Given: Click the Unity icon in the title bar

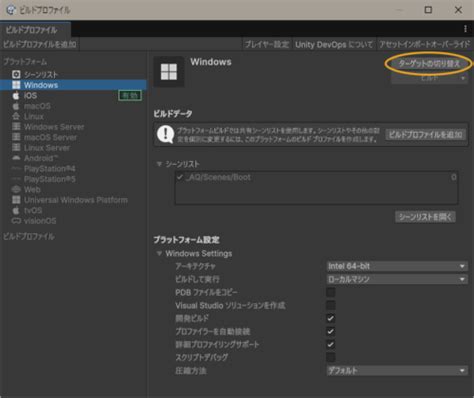Looking at the screenshot, I should point(11,10).
